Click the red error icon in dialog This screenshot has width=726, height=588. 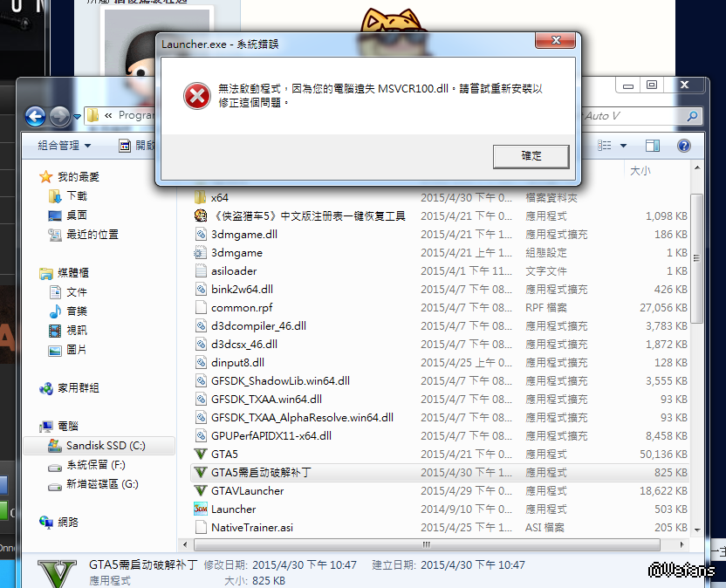coord(197,96)
